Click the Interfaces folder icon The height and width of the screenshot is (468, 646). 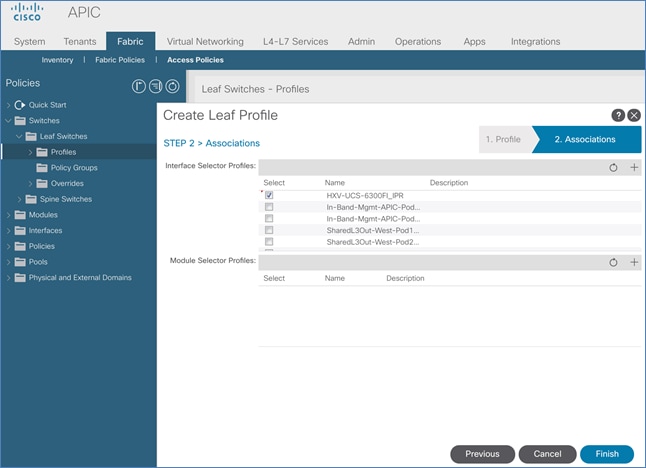[20, 230]
